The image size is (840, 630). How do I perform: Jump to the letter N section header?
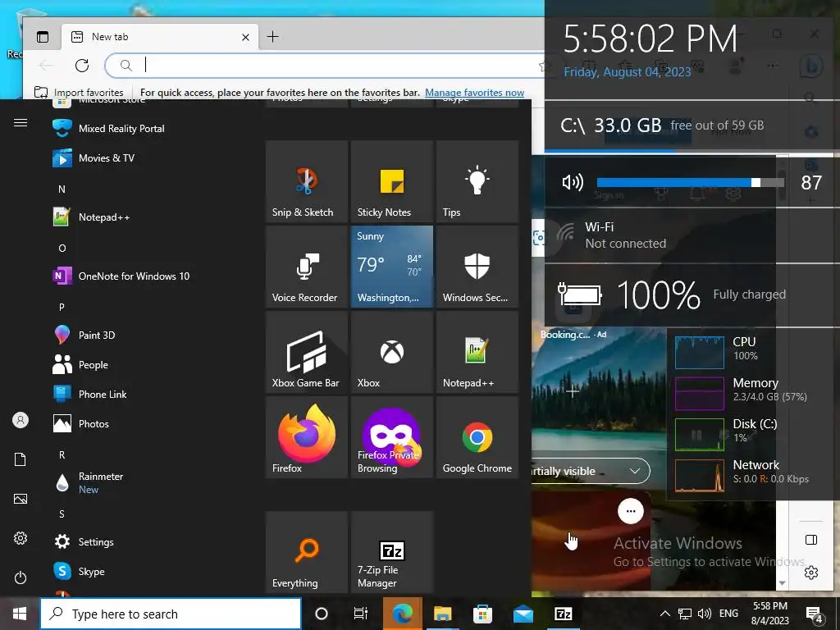coord(62,189)
